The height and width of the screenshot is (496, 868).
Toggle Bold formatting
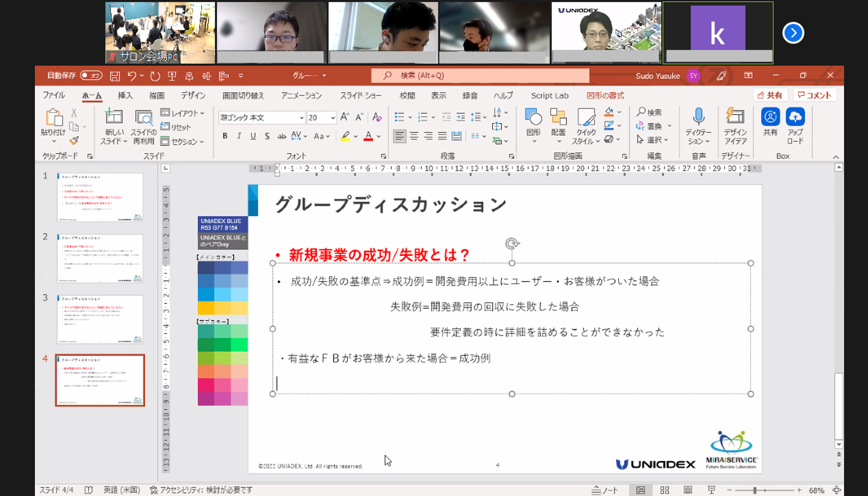pos(225,136)
